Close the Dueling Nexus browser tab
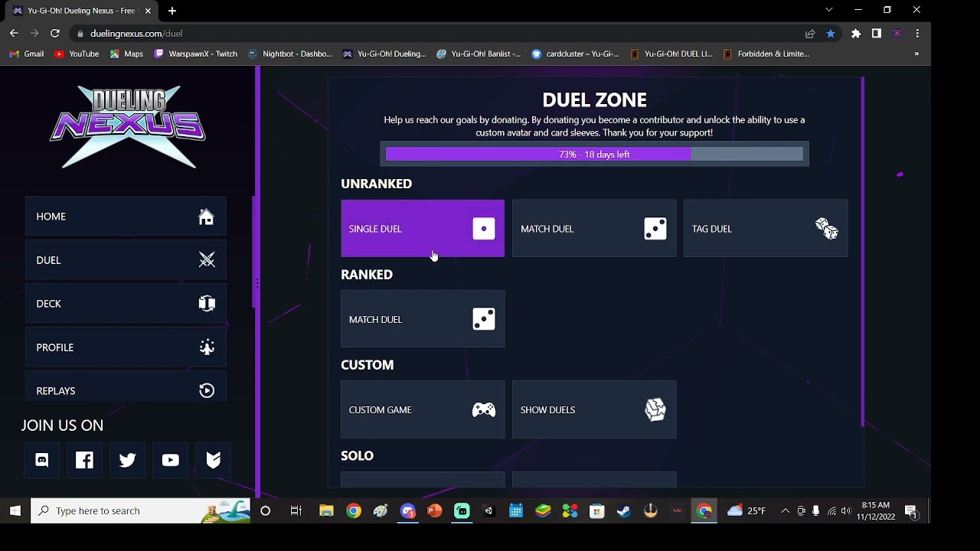This screenshot has height=551, width=980. pyautogui.click(x=148, y=11)
